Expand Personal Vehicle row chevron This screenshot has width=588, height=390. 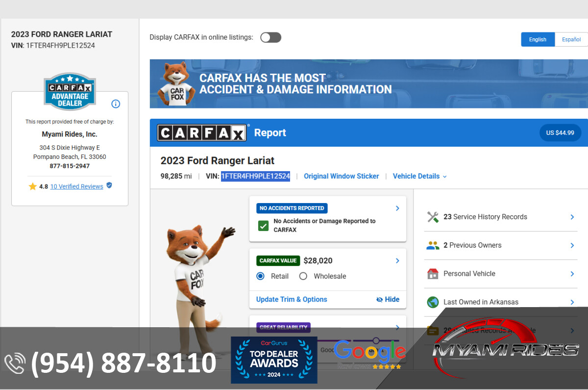572,274
